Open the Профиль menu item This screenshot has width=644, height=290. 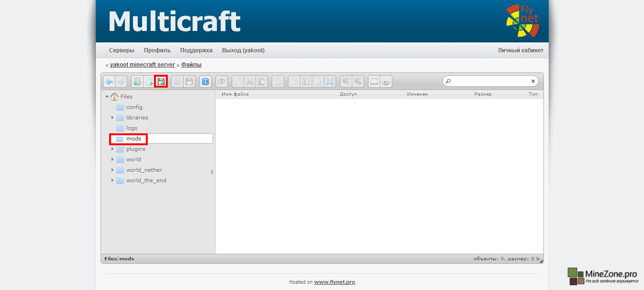coord(157,50)
